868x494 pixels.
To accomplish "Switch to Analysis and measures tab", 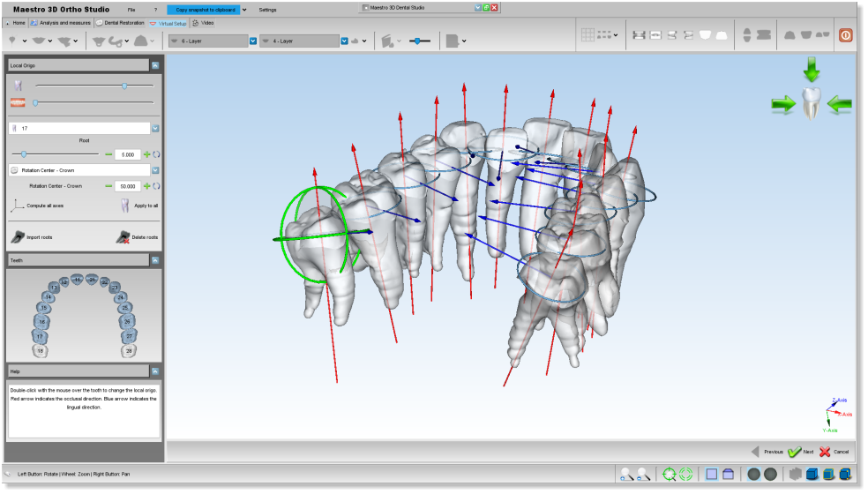I will pyautogui.click(x=61, y=23).
